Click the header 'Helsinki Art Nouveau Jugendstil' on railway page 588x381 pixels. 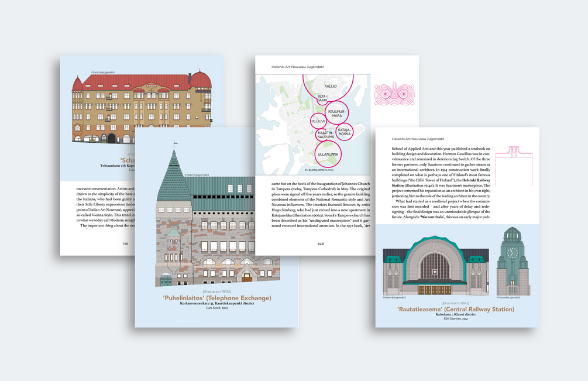point(418,139)
